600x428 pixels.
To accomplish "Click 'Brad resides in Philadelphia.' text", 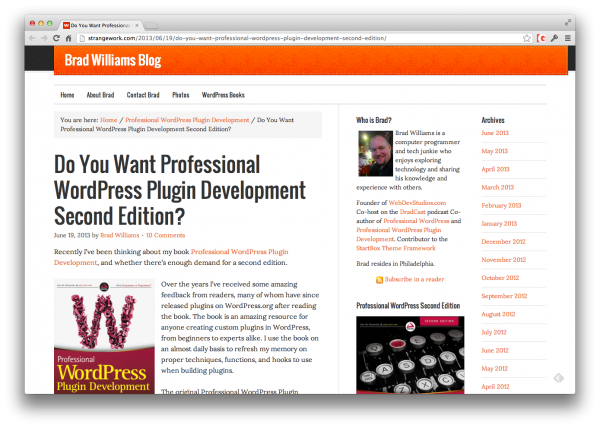I will click(395, 264).
